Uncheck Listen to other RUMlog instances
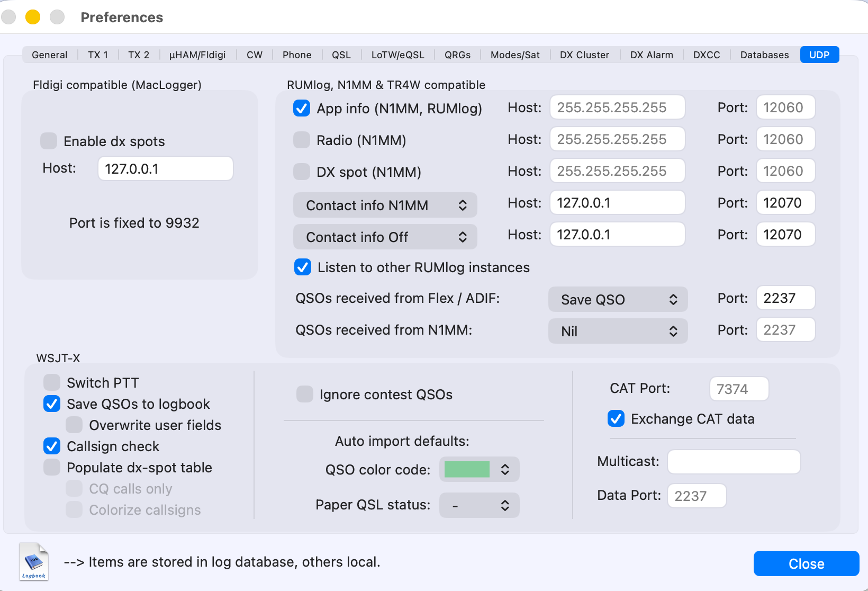 pos(303,267)
